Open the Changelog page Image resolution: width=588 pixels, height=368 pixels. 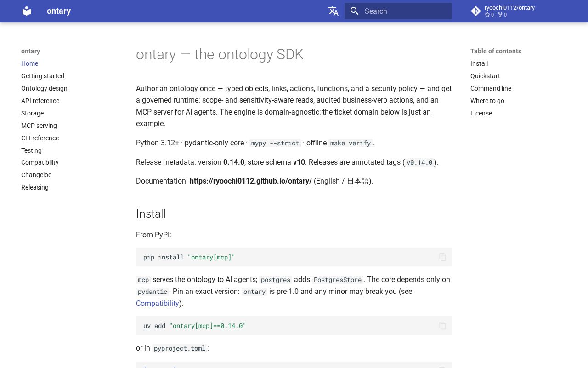click(36, 175)
